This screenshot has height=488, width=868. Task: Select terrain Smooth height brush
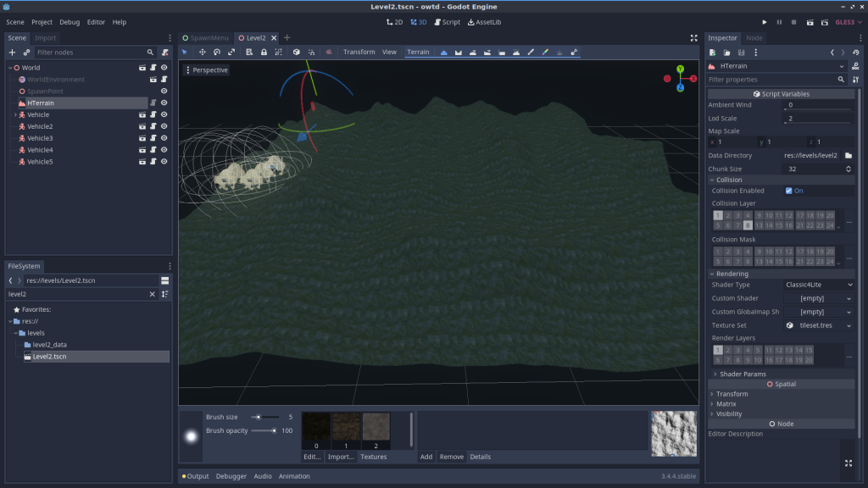click(473, 52)
